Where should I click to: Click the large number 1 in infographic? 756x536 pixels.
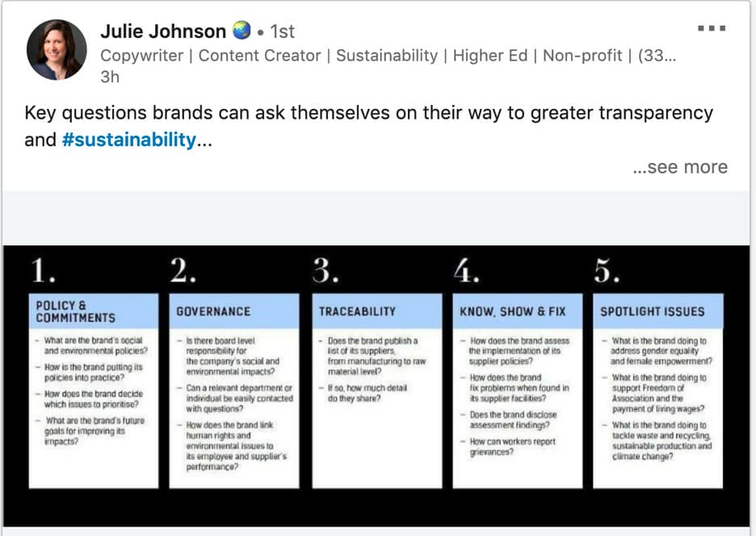point(43,271)
